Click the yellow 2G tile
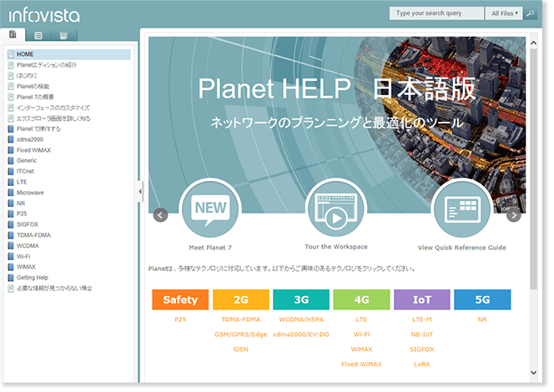 (240, 299)
